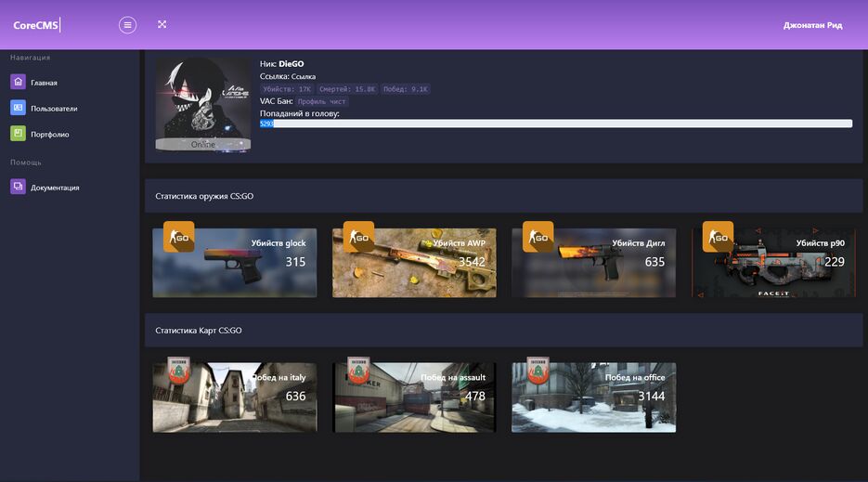Click the 3144 office wins value
Viewport: 868px width, 482px height.
[651, 397]
